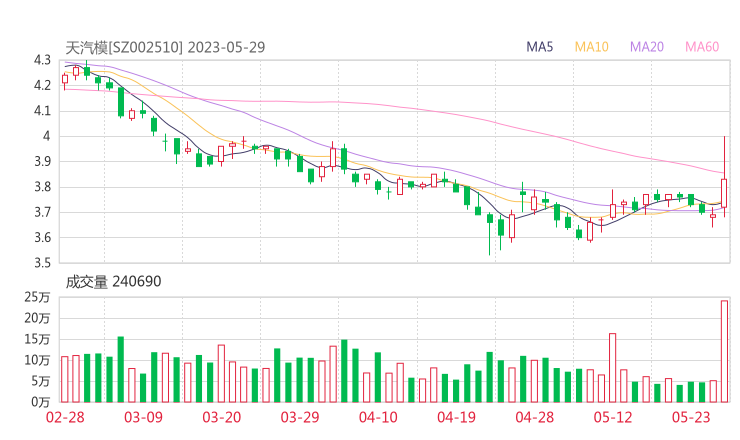
Task: Click the 3.6 price axis label
Action: [42, 237]
